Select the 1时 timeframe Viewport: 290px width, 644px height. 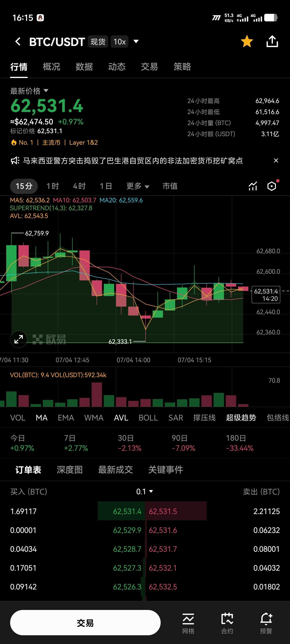coord(52,186)
